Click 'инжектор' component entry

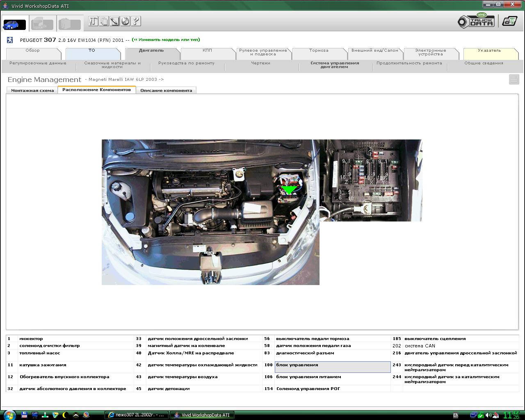[31, 339]
